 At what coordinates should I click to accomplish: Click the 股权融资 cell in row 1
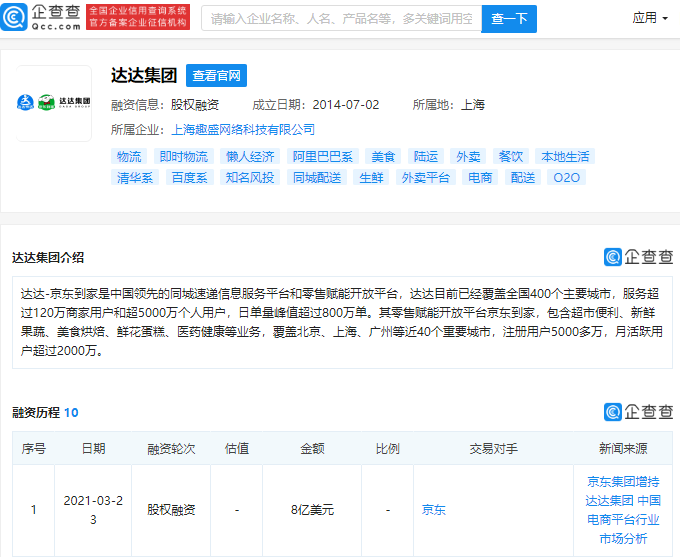coord(171,510)
